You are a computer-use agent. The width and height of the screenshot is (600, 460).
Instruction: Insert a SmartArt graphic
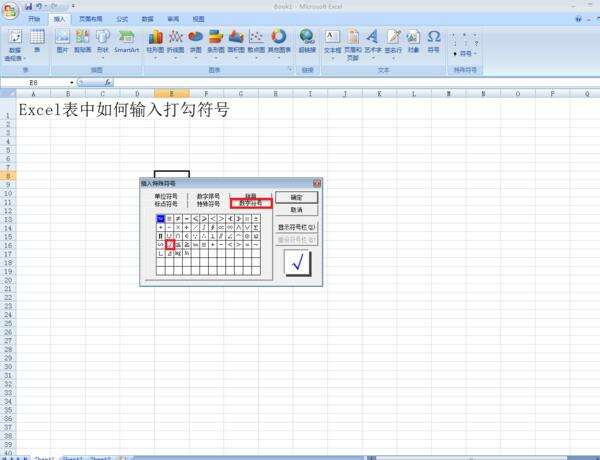pyautogui.click(x=126, y=41)
